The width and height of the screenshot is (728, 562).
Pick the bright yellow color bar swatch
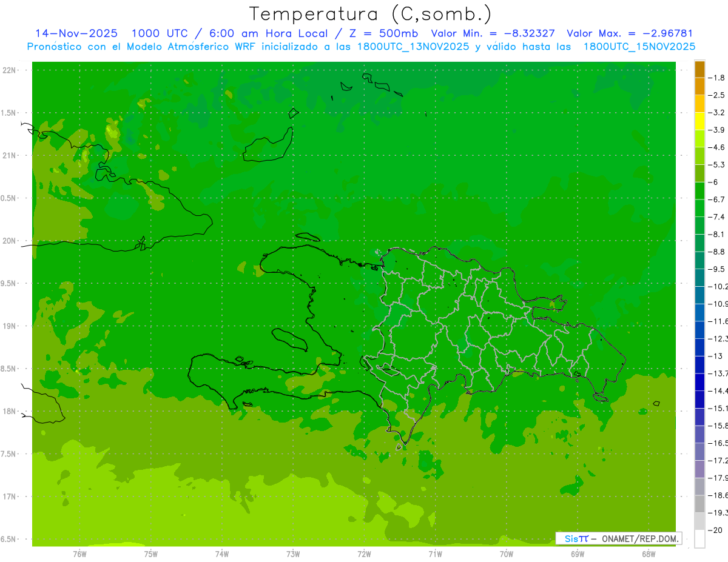pos(700,121)
